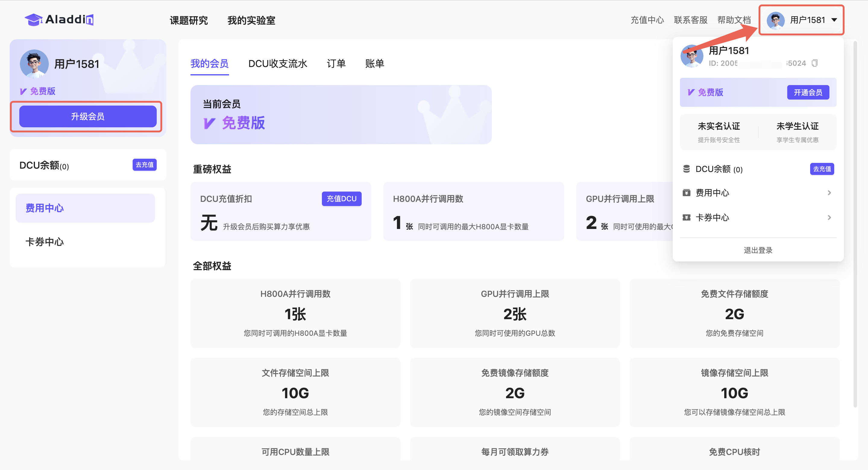The image size is (868, 470).
Task: Click the 充值DCU button in benefits card
Action: click(341, 198)
